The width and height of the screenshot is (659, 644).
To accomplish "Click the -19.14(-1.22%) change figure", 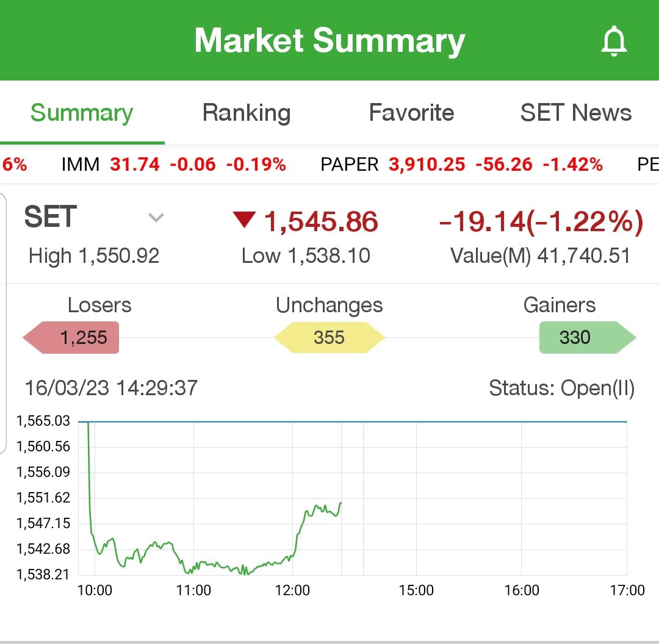I will pyautogui.click(x=541, y=222).
